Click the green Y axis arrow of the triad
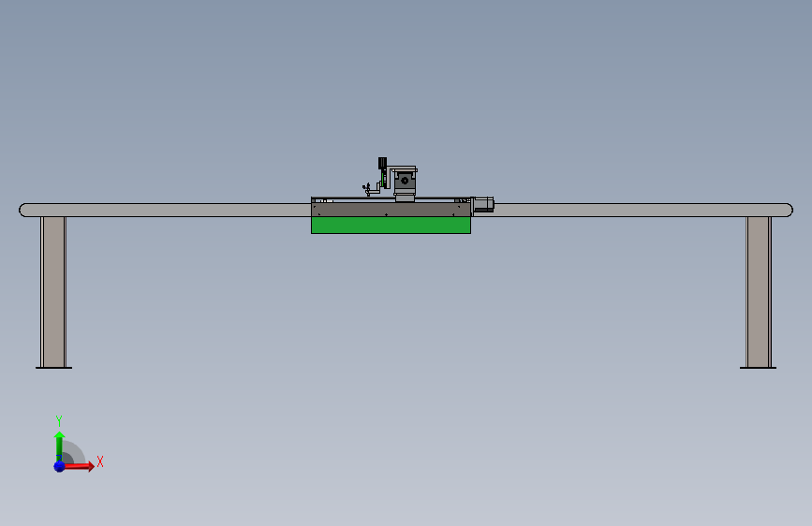 (59, 446)
